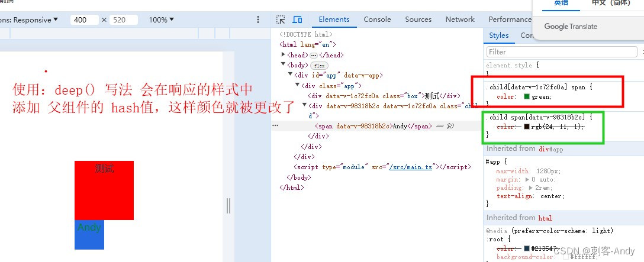Screen dimensions: 644x262
Task: Click the viewport width field showing 400
Action: point(84,20)
